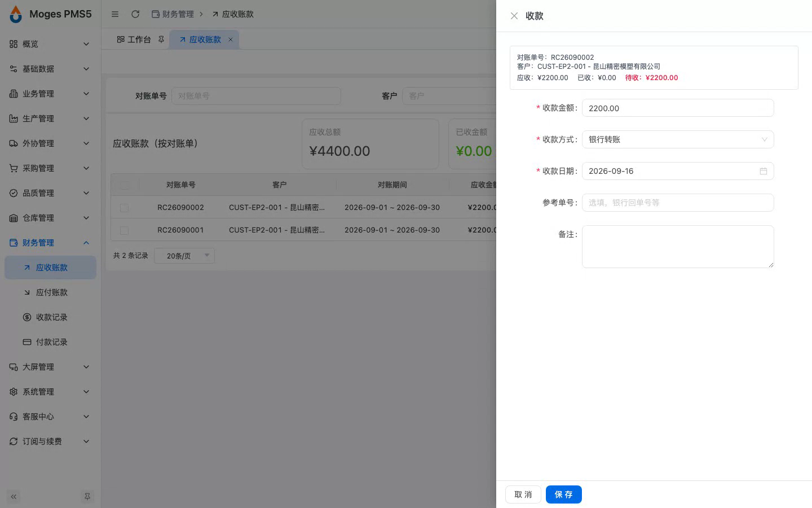The height and width of the screenshot is (508, 812).
Task: Click the 系统管理 gear icon
Action: pyautogui.click(x=14, y=392)
